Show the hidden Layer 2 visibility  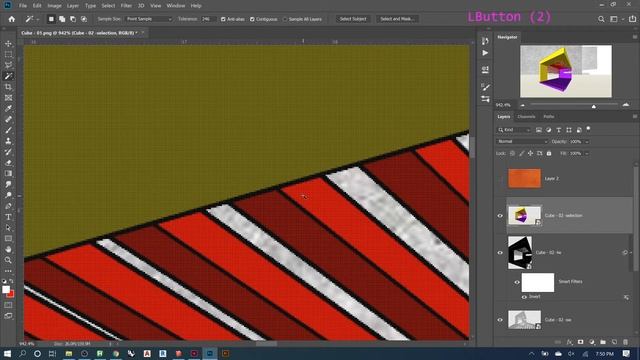(500, 178)
